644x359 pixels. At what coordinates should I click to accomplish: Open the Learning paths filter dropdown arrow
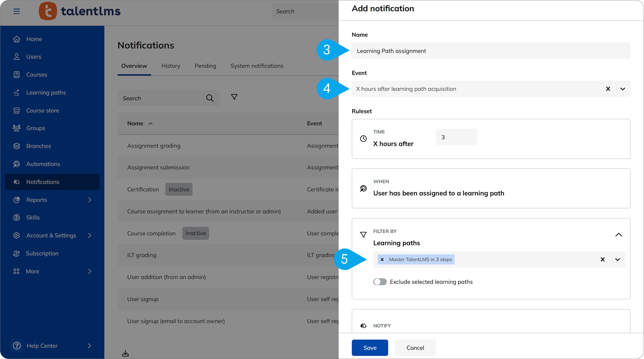point(617,260)
